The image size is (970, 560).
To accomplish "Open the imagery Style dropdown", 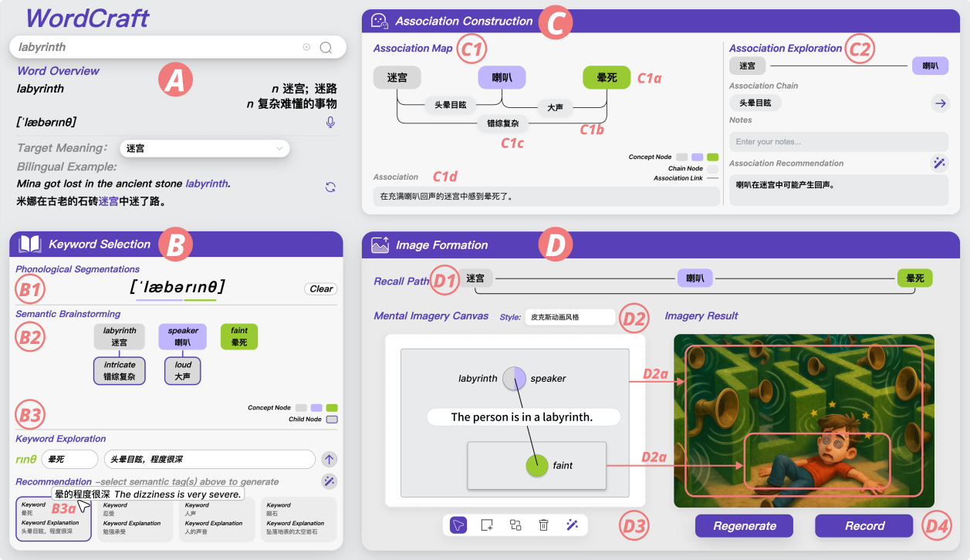I will [569, 317].
